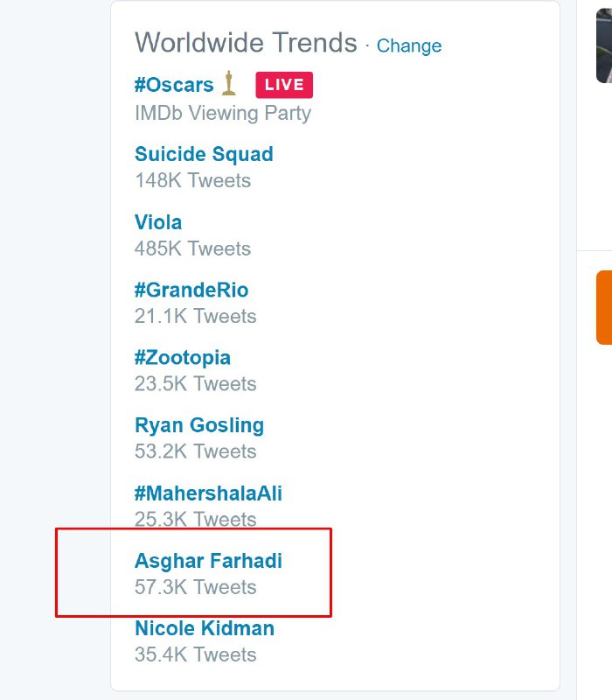View the Ryan Gosling trend
612x700 pixels.
(199, 425)
